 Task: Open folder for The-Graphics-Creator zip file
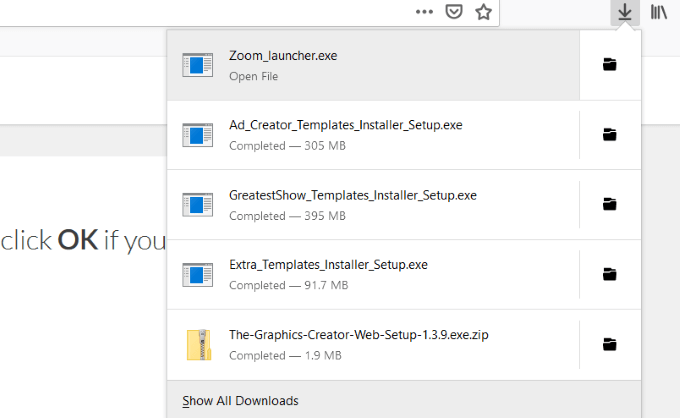pos(609,345)
